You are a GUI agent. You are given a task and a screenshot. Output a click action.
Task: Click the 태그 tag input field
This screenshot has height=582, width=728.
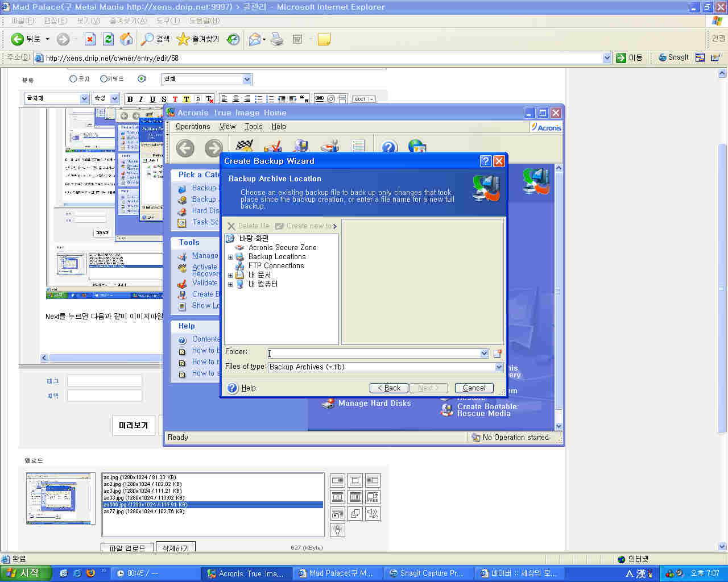click(x=105, y=381)
